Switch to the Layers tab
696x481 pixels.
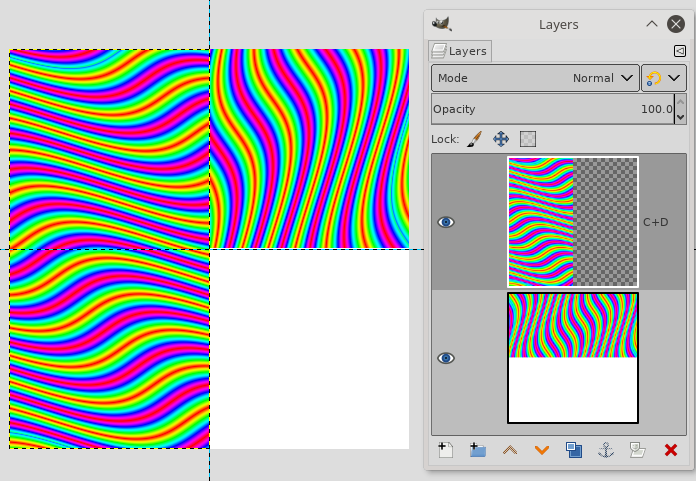[460, 51]
